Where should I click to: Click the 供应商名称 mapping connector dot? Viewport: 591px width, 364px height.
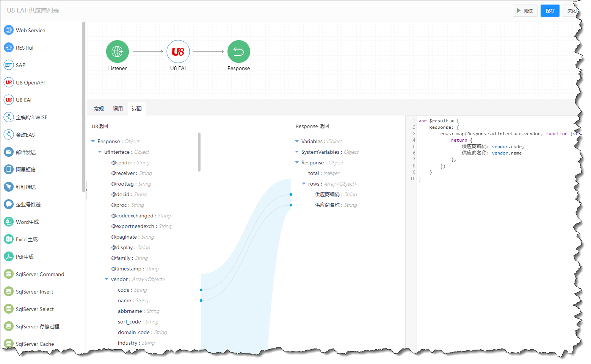click(291, 205)
